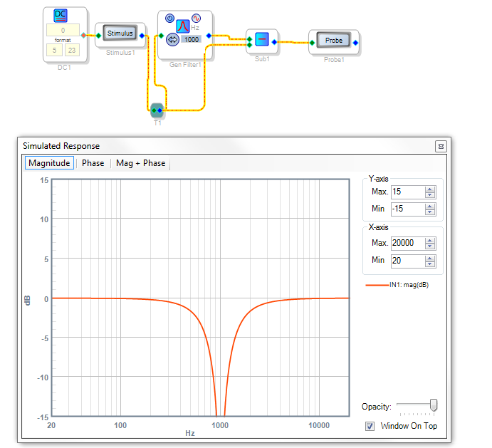Viewport: 492px width, 448px height.
Task: Click the DC1 format field showing 23
Action: coord(72,50)
